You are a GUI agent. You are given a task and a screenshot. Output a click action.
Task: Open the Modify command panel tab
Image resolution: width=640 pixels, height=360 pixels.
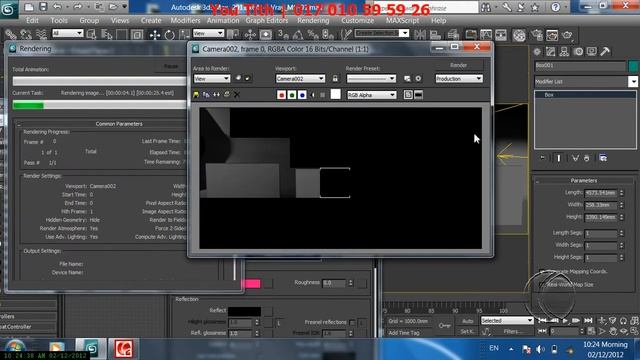pyautogui.click(x=551, y=51)
